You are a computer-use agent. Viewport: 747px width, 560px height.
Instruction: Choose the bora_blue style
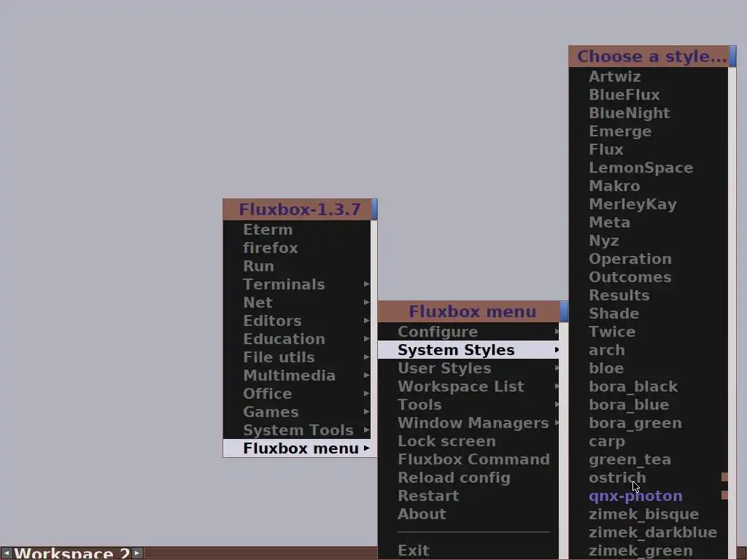pos(649,404)
